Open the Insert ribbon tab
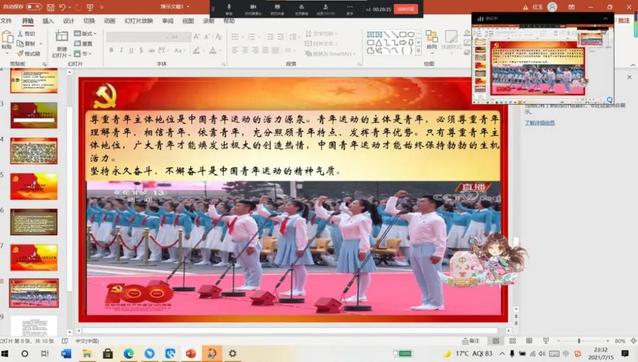The height and width of the screenshot is (362, 638). coord(48,21)
